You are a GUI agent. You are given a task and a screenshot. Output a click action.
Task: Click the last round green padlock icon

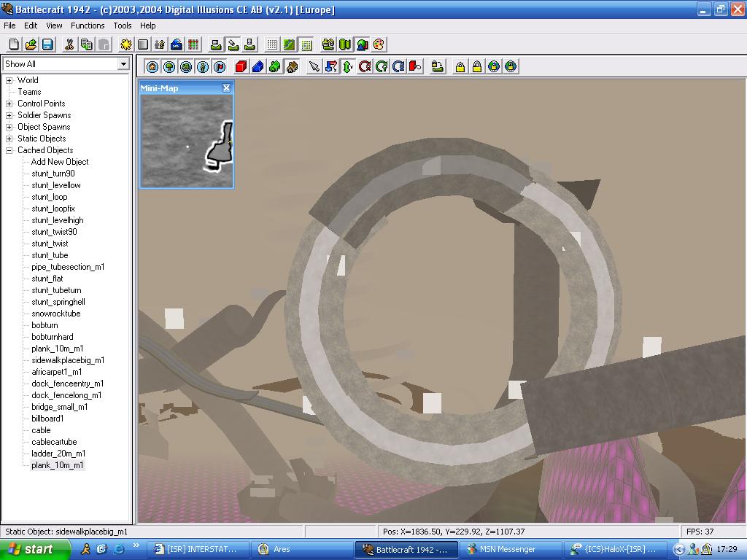(511, 66)
